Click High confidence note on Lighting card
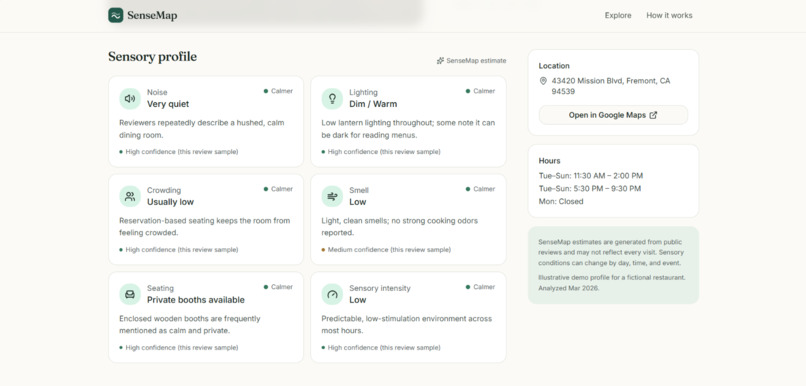Screen dimensions: 806x386 point(381,152)
